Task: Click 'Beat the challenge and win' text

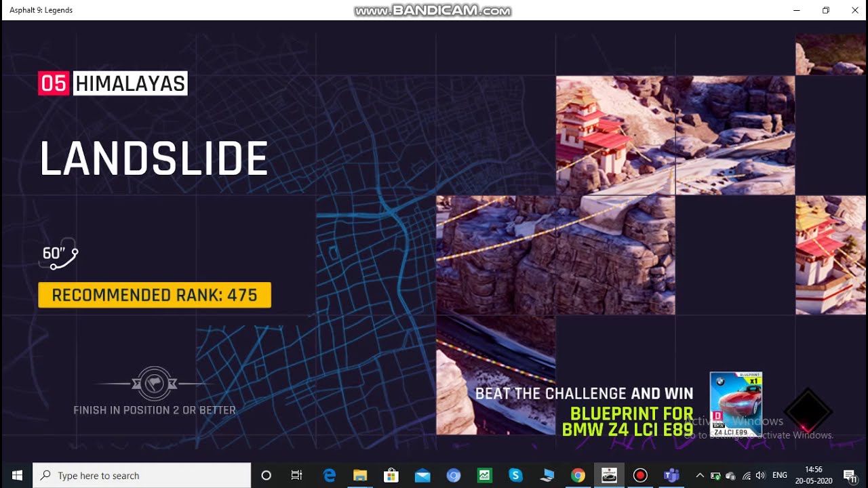Action: point(584,393)
